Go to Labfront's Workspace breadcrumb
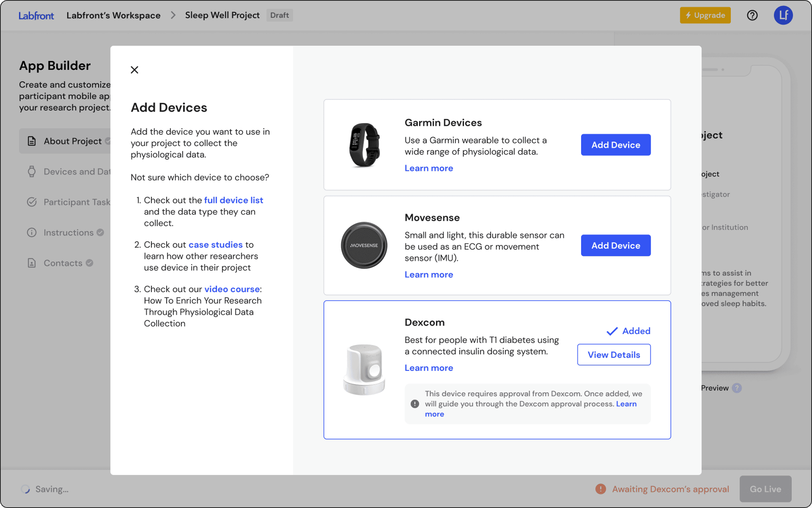Image resolution: width=812 pixels, height=508 pixels. coord(113,15)
